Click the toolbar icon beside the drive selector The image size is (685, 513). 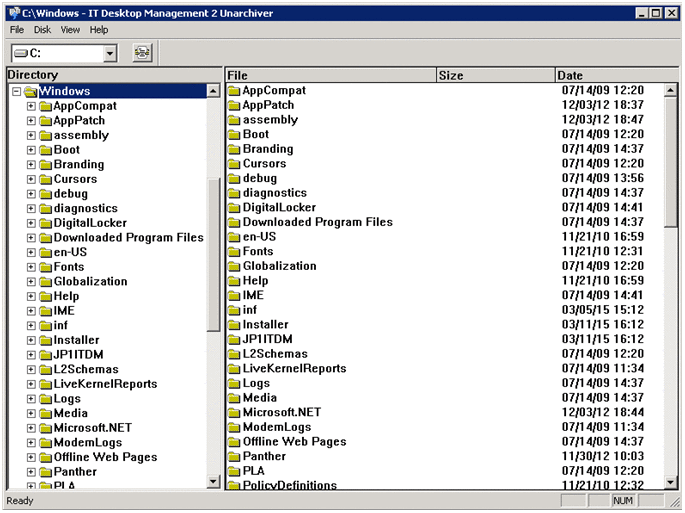pos(143,53)
